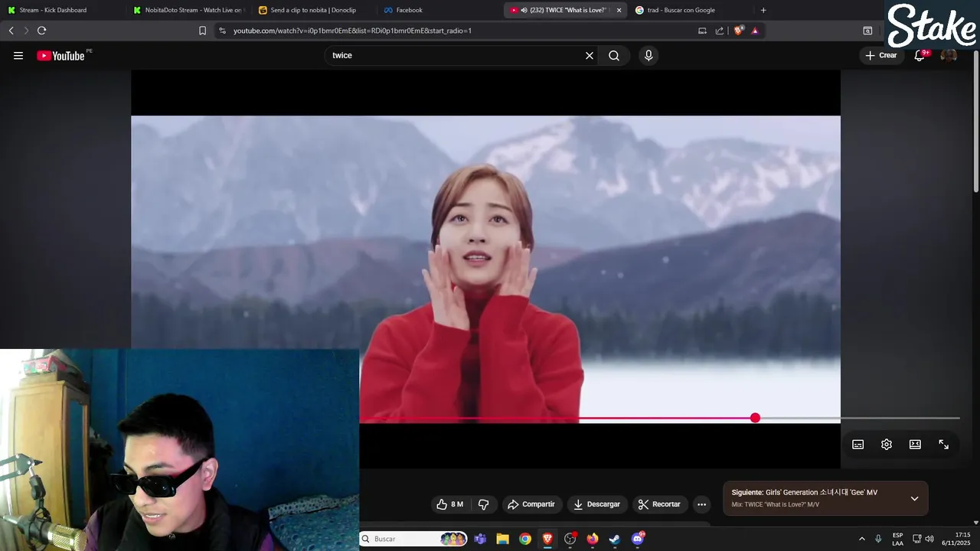980x551 pixels.
Task: Like the video with 8 M likes
Action: [450, 504]
